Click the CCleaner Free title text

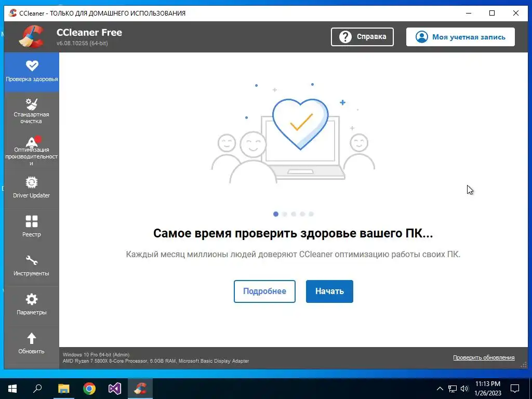[x=89, y=32]
